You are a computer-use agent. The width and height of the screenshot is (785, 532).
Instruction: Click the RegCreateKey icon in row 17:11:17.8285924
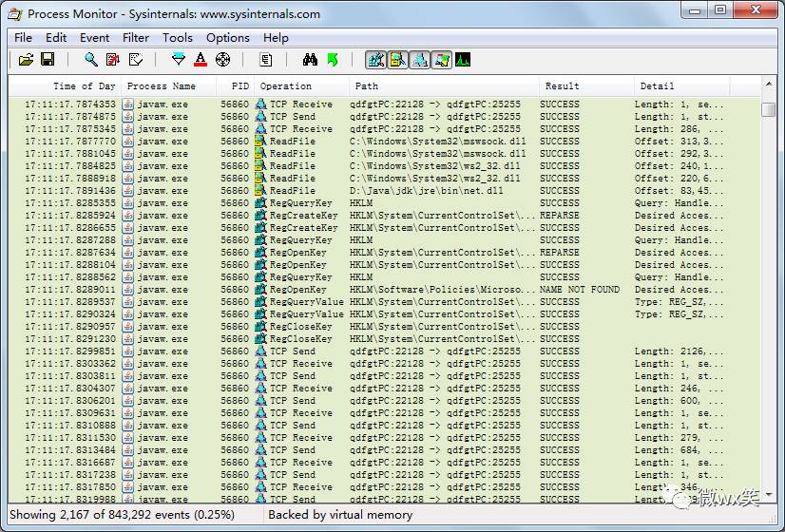pos(260,216)
